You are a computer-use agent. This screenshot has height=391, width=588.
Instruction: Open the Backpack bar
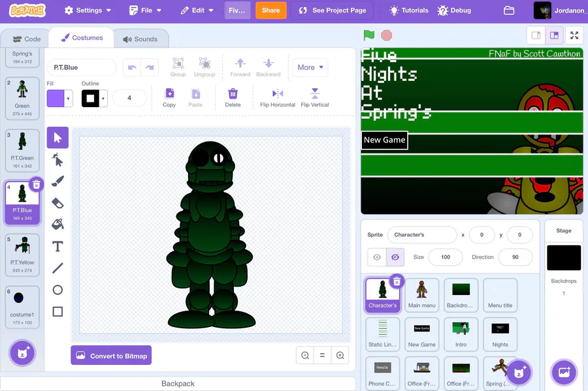tap(178, 384)
